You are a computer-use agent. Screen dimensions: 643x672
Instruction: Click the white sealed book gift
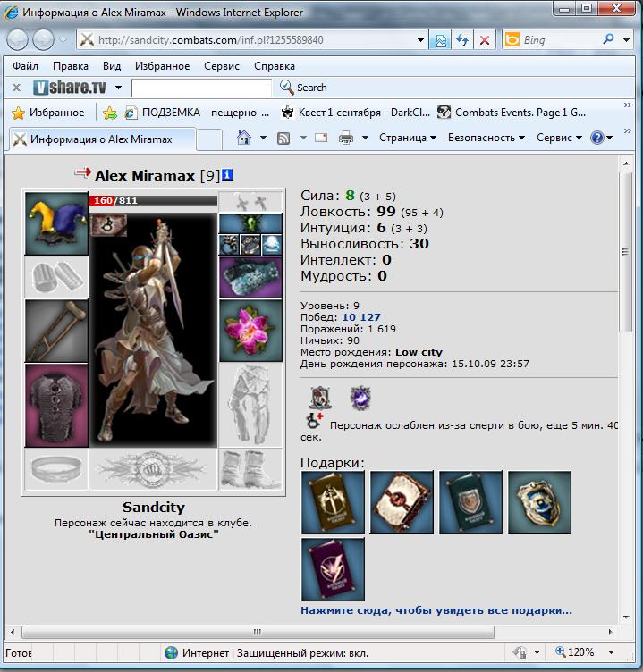402,502
